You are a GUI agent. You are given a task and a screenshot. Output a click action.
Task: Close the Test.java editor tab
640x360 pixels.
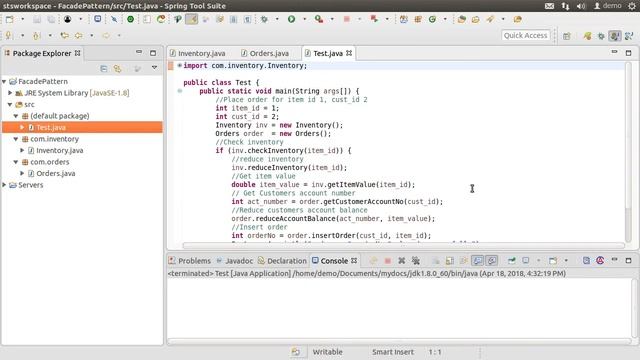(x=349, y=53)
